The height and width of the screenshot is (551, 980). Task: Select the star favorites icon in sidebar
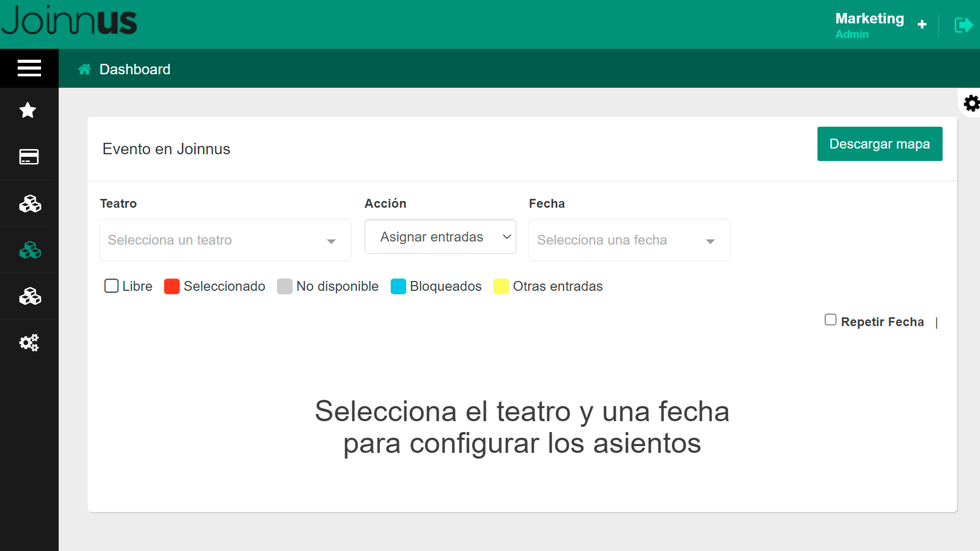click(28, 110)
